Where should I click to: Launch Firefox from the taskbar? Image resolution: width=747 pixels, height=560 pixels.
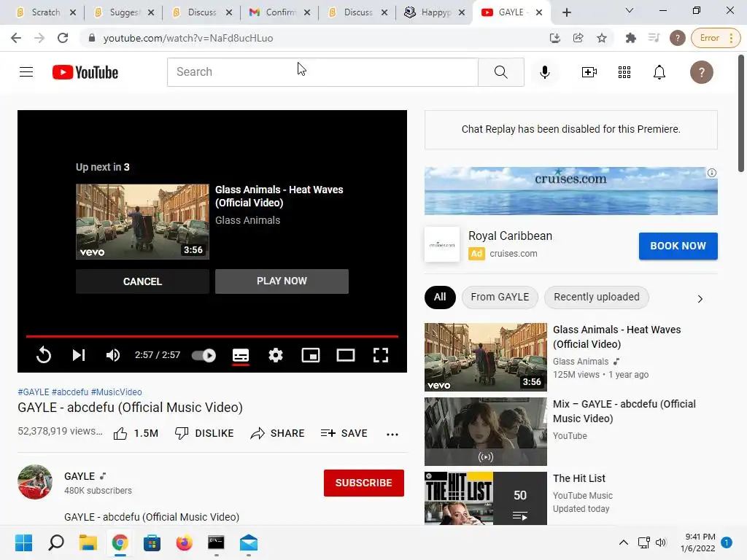pos(184,542)
